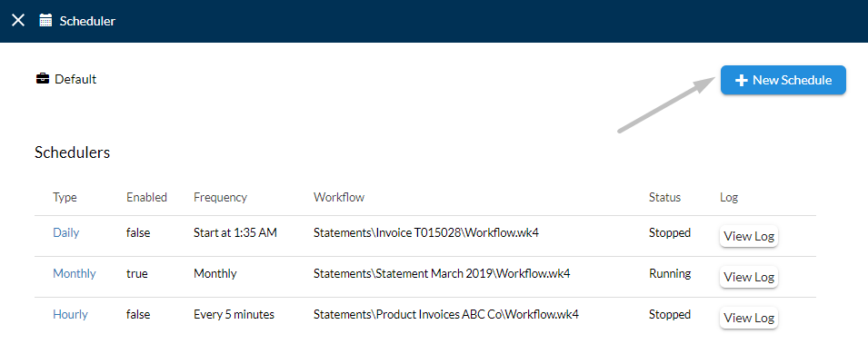Click the Scheduler calendar icon in header
868x344 pixels.
pyautogui.click(x=45, y=21)
